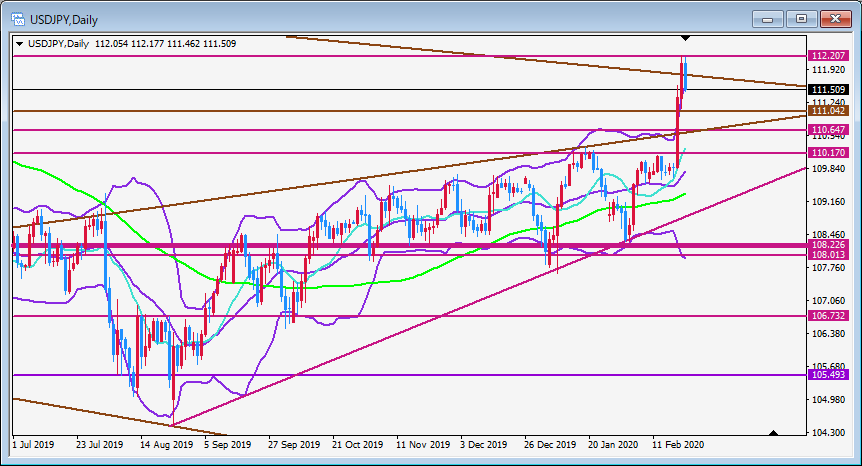
Task: Click the black triangle next to USDJPY,Daily label
Action: (x=19, y=44)
